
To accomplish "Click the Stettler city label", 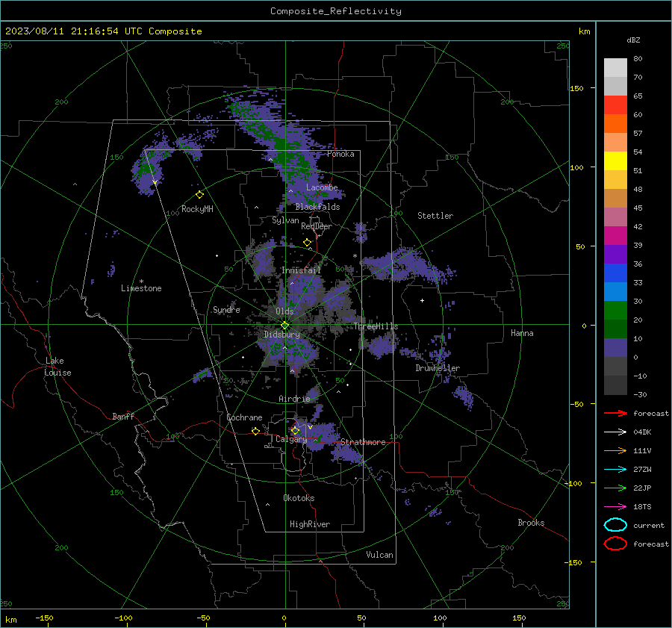I will pyautogui.click(x=435, y=216).
